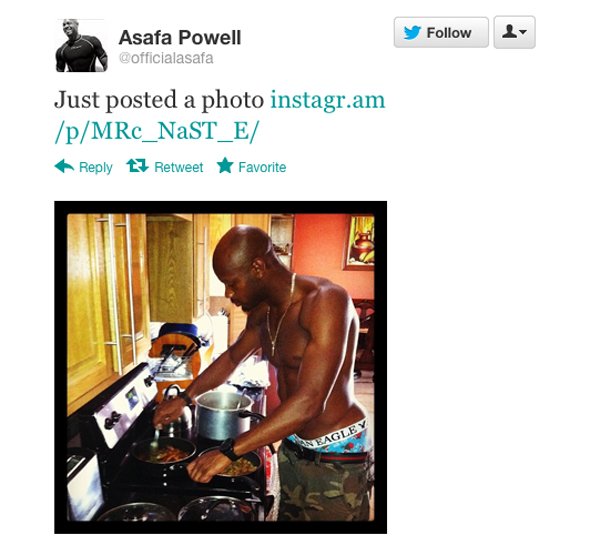Follow Asafa Powell using the Follow button
This screenshot has height=545, width=590.
pyautogui.click(x=441, y=32)
